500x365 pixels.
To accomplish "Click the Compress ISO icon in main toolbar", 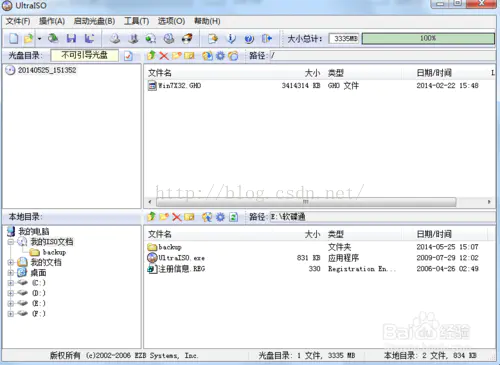I will (x=133, y=39).
